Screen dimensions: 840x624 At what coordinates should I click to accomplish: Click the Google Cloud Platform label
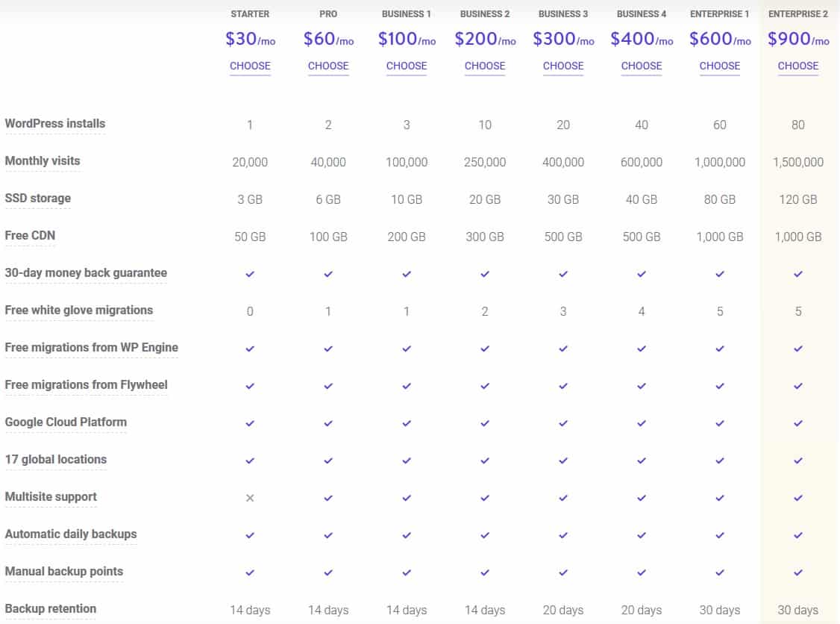click(x=66, y=422)
